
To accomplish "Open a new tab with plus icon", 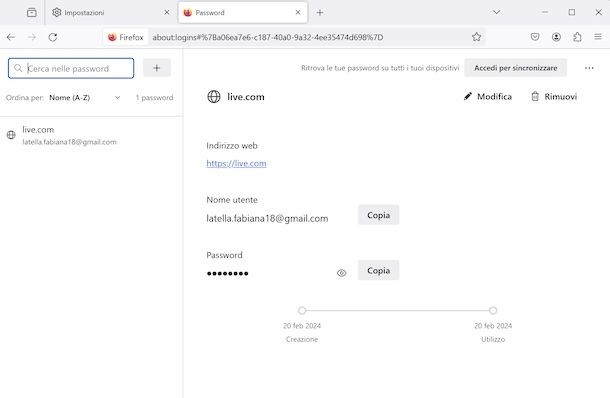I will (x=320, y=12).
